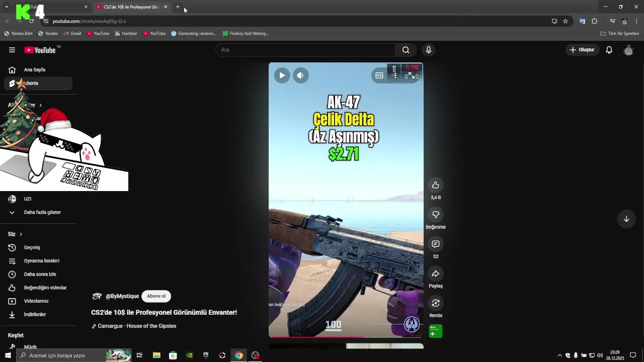Click the youtube.com address bar URL

coord(89,21)
